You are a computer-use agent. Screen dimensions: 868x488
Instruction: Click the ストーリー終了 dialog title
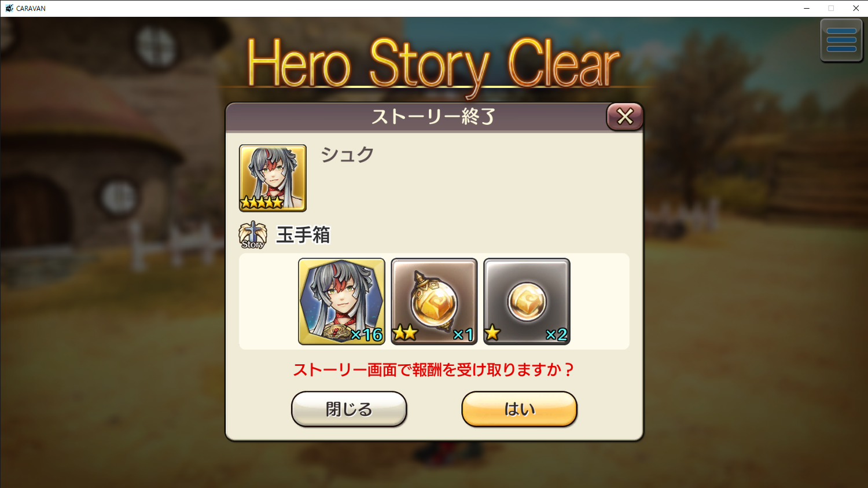coord(433,116)
